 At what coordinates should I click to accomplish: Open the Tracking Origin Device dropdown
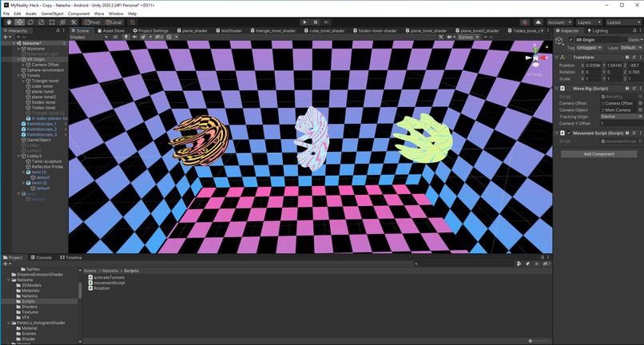(x=622, y=117)
